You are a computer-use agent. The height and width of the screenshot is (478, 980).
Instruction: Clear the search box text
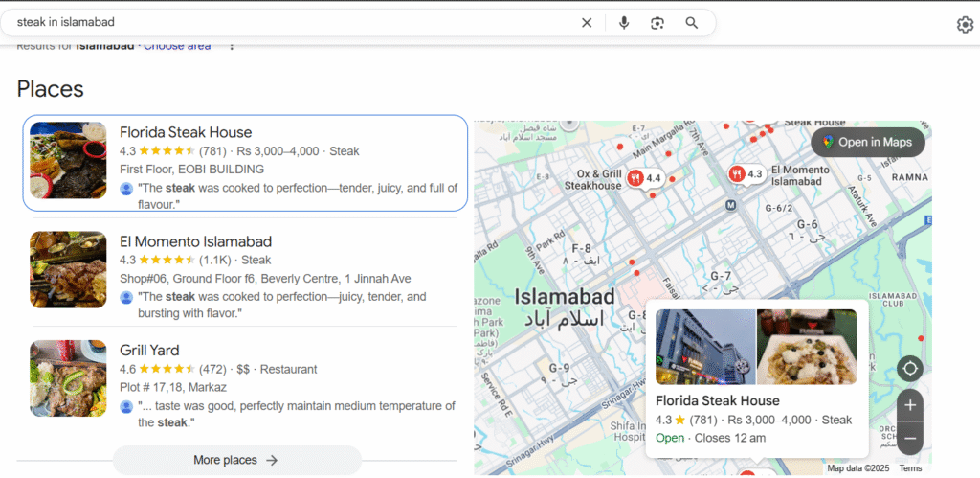point(587,23)
